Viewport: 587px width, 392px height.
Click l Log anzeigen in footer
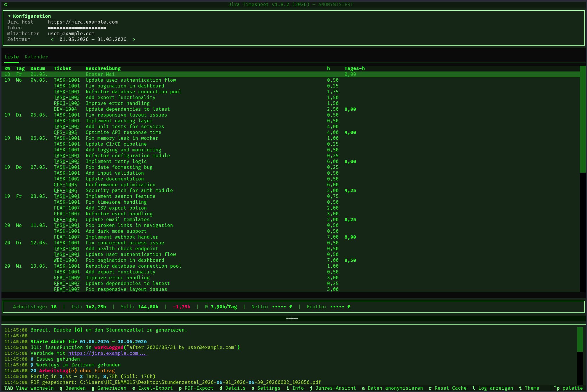493,388
